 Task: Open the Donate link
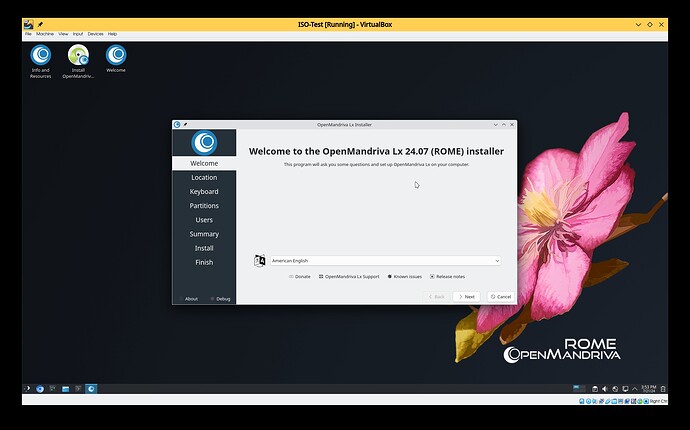coord(300,276)
